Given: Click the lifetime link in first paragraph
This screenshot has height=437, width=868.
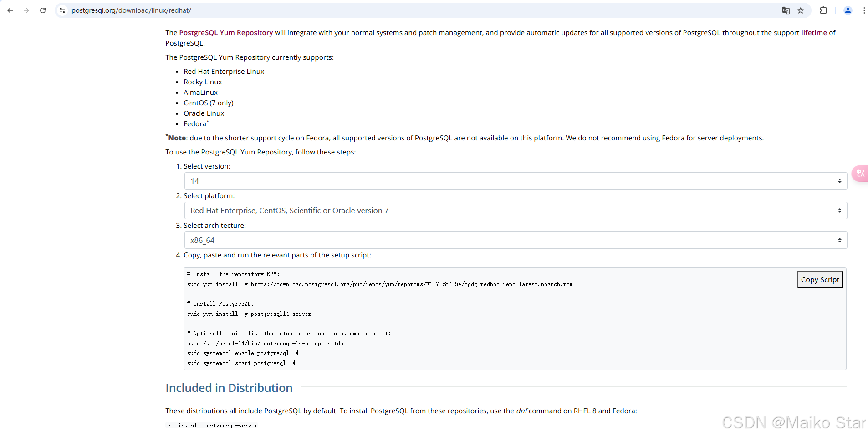Looking at the screenshot, I should tap(815, 32).
